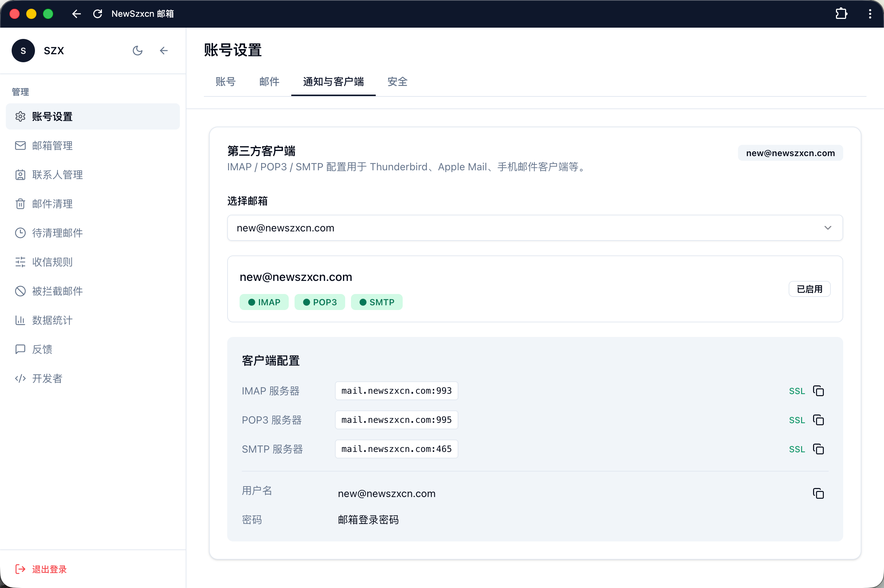The width and height of the screenshot is (884, 588).
Task: Click the browser back arrow icon
Action: 76,14
